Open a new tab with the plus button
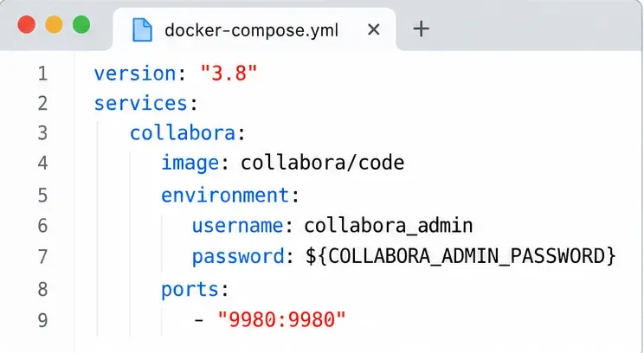This screenshot has width=644, height=353. click(421, 29)
